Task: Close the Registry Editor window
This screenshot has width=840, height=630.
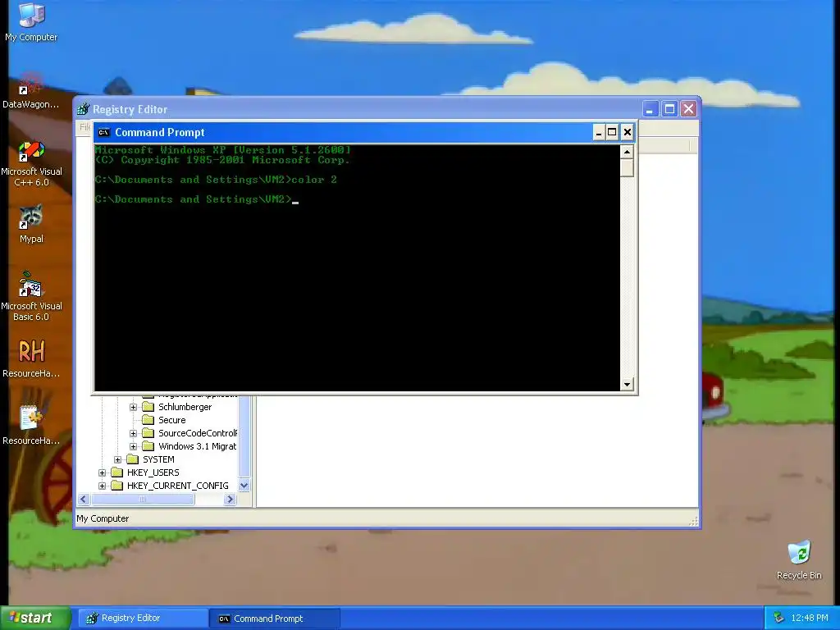Action: coord(688,109)
